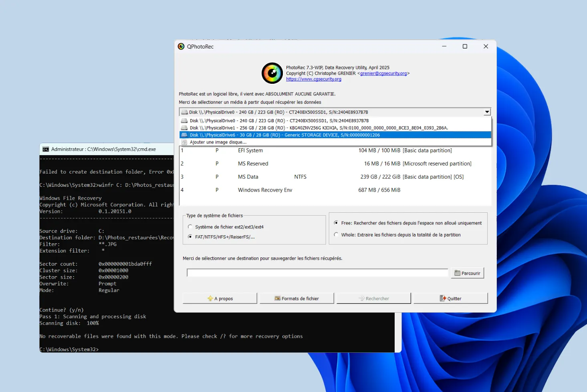Minimize the QPhotoRec window
Viewport: 587px width, 392px height.
(444, 46)
